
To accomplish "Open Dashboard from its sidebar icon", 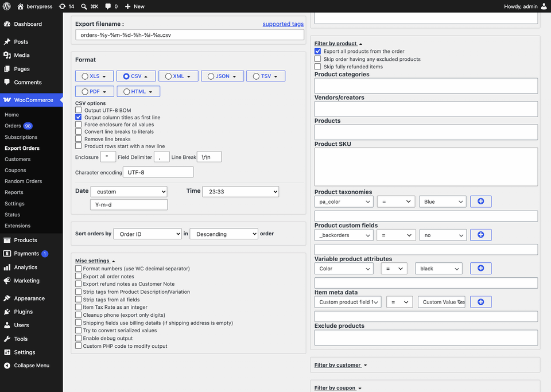I will 7,24.
